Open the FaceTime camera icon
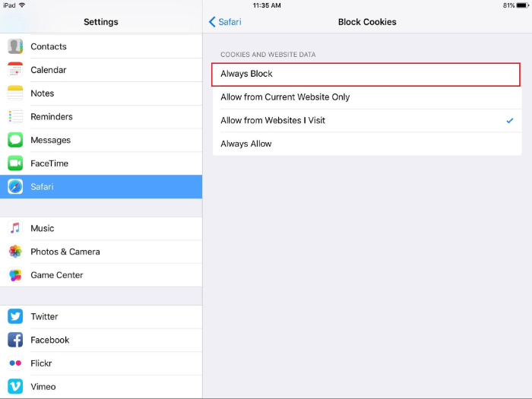This screenshot has height=399, width=532. coord(15,163)
